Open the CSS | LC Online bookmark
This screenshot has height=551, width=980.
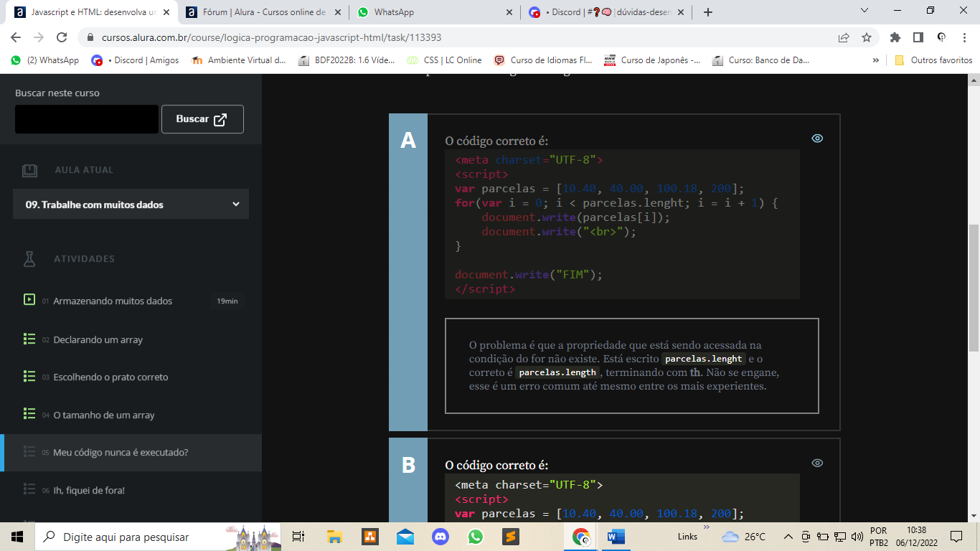tap(445, 60)
